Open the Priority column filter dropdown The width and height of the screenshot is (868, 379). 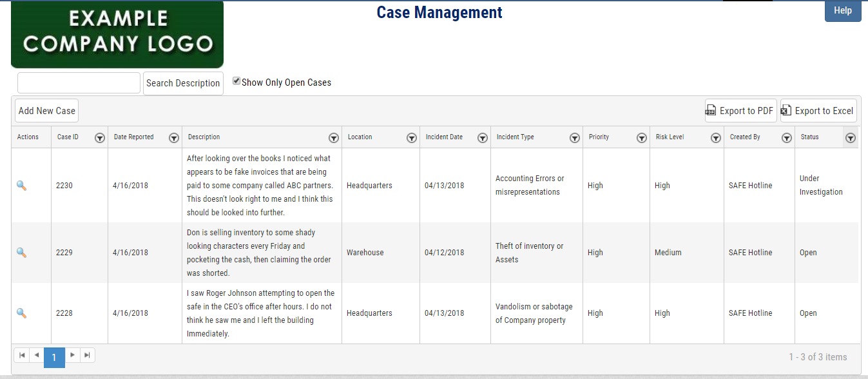coord(642,138)
